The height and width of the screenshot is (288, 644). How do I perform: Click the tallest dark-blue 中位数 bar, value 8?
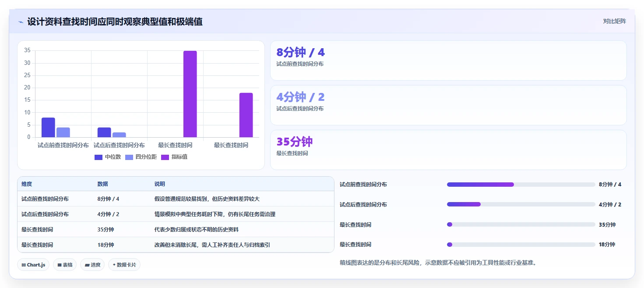(x=48, y=127)
